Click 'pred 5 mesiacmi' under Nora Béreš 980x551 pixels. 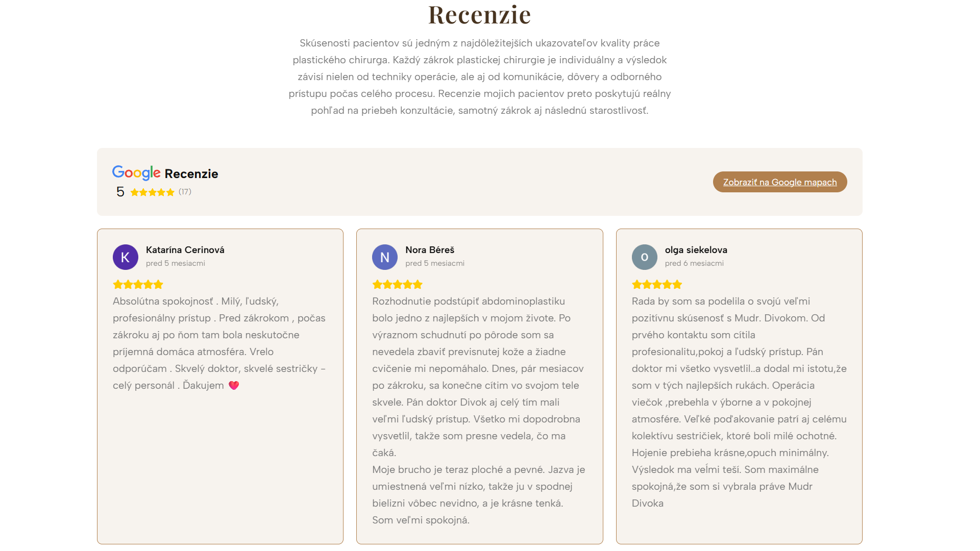[x=435, y=263]
